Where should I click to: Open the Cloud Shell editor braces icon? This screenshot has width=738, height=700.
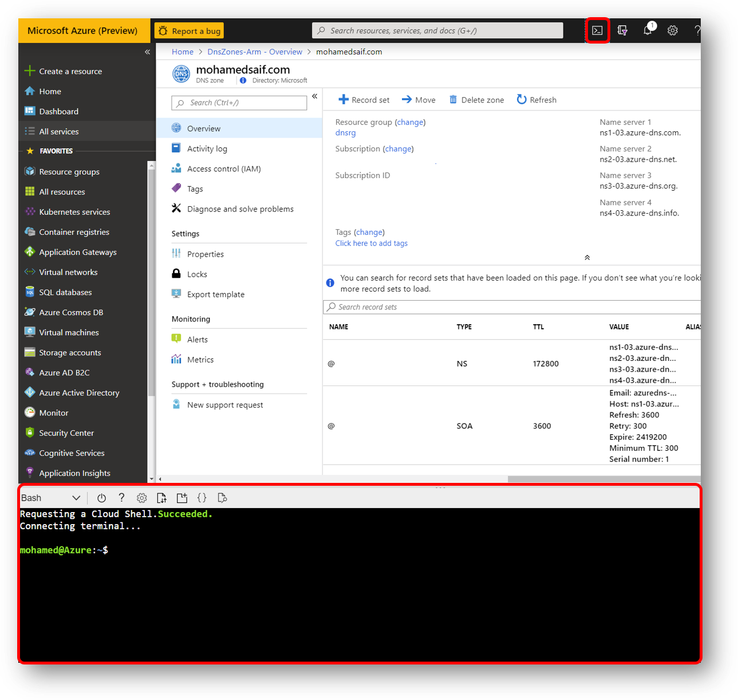[202, 498]
